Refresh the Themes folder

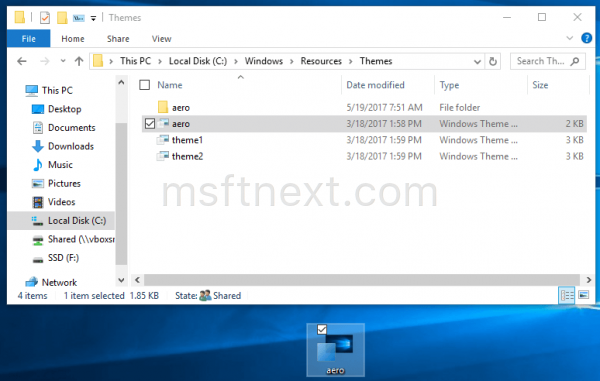click(493, 61)
